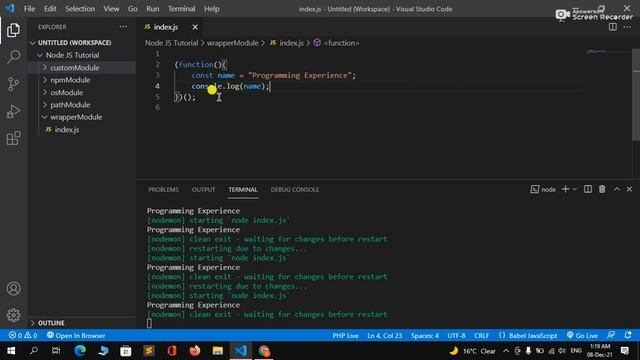Viewport: 640px width, 360px height.
Task: Open errors and warnings status indicator
Action: click(23, 336)
